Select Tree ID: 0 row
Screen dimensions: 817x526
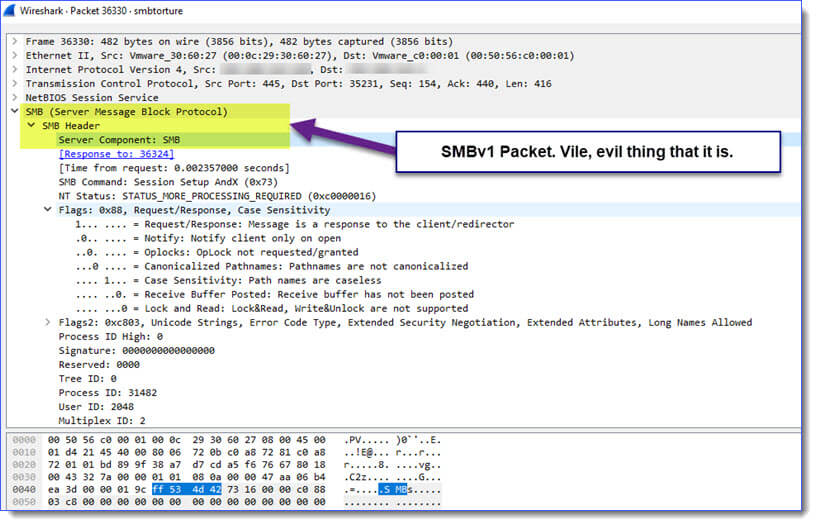[88, 379]
